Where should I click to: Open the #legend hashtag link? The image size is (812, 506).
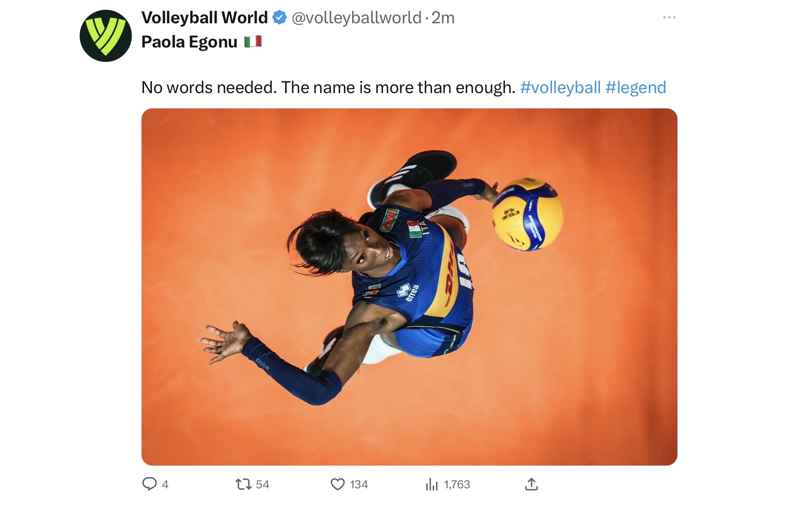pos(636,88)
